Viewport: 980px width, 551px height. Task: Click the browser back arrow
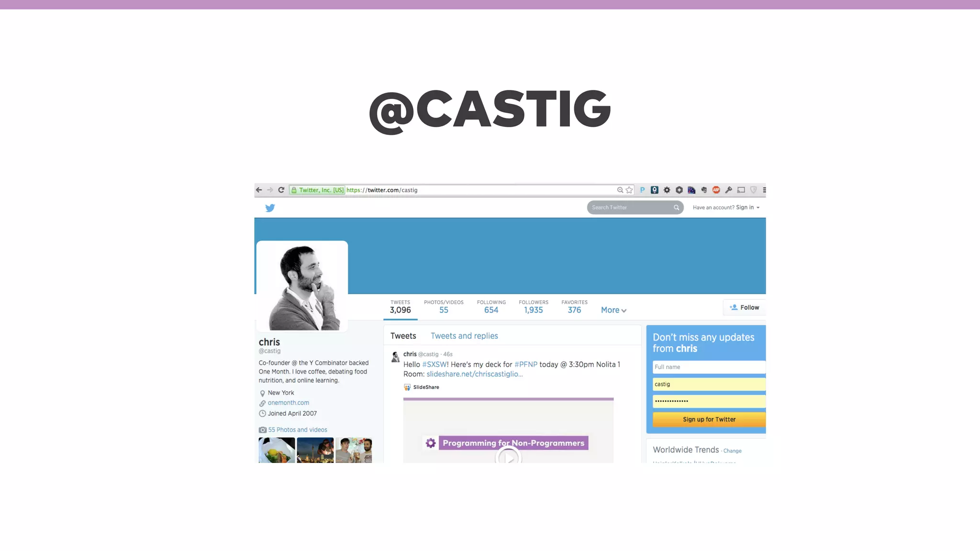(259, 190)
